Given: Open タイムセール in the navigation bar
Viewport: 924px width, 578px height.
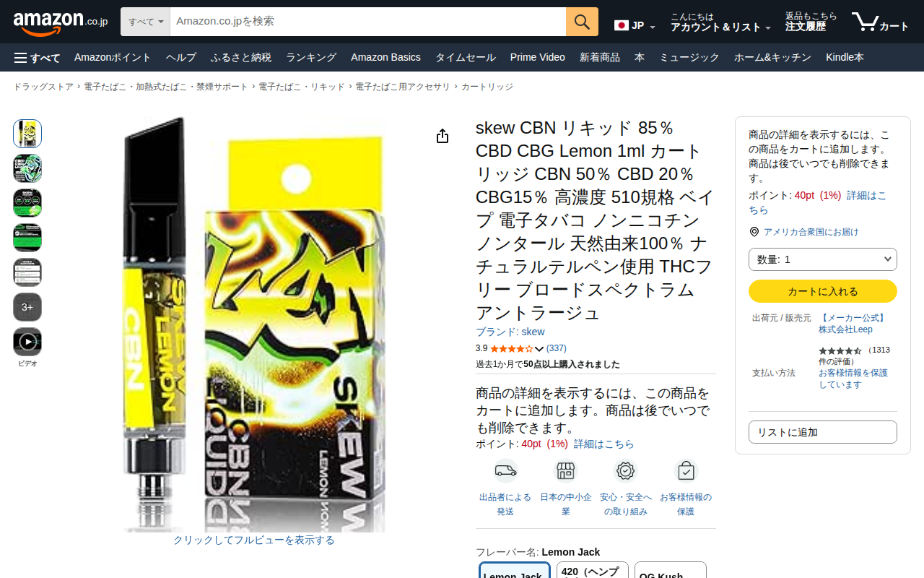Looking at the screenshot, I should coord(465,58).
